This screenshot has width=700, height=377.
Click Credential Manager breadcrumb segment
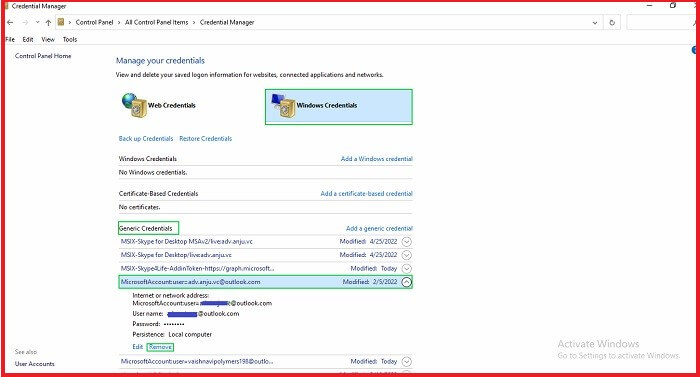(x=227, y=22)
